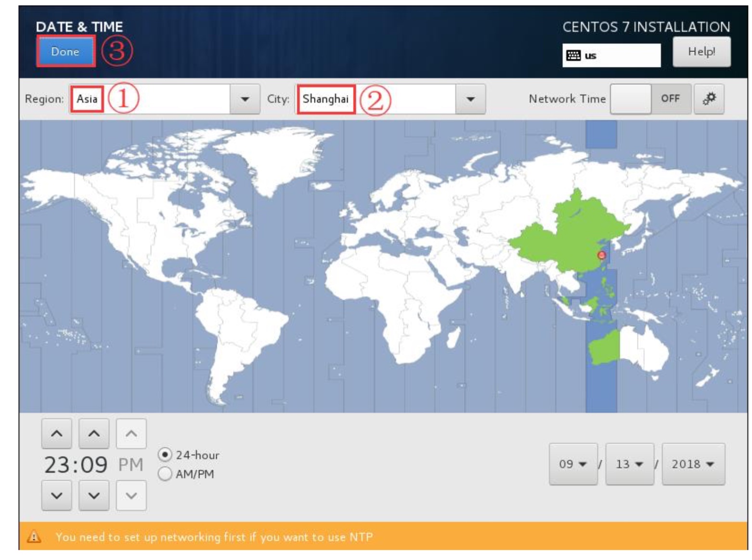This screenshot has width=752, height=560.
Task: Select the AM/PM time format
Action: [x=165, y=474]
